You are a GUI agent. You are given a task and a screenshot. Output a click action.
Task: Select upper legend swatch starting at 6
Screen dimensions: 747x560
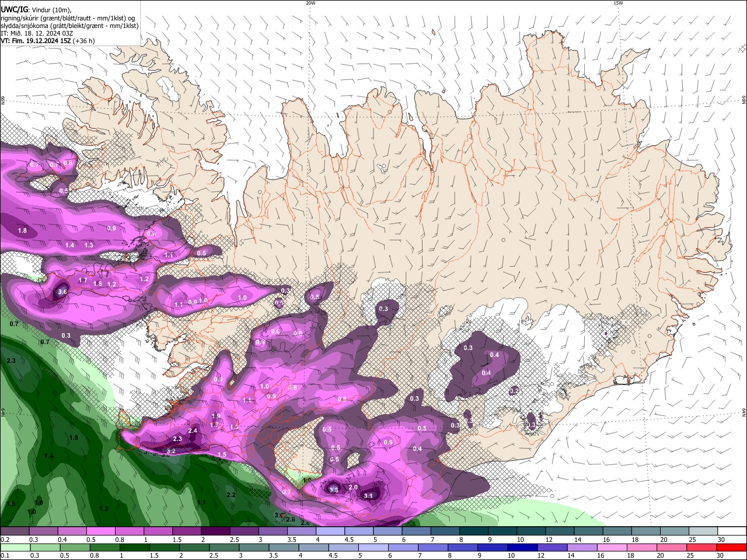tap(416, 531)
